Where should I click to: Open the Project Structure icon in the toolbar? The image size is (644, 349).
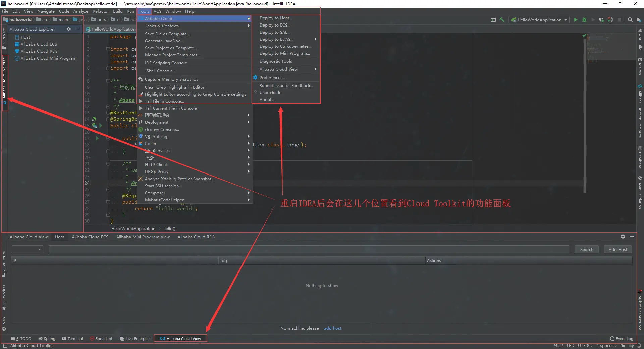click(x=639, y=20)
